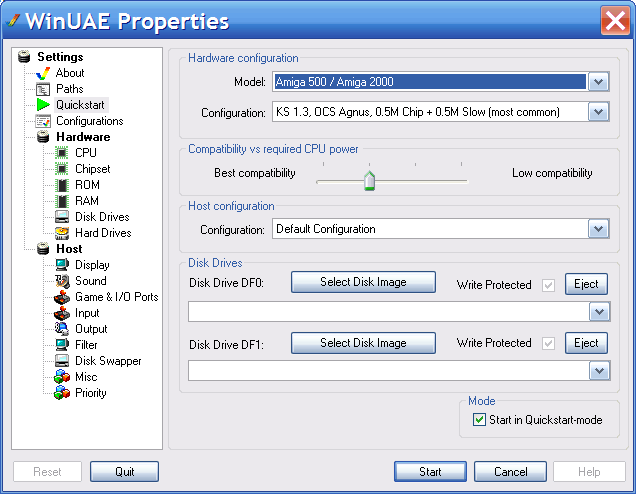
Task: Click the CPU chip icon
Action: pyautogui.click(x=62, y=152)
